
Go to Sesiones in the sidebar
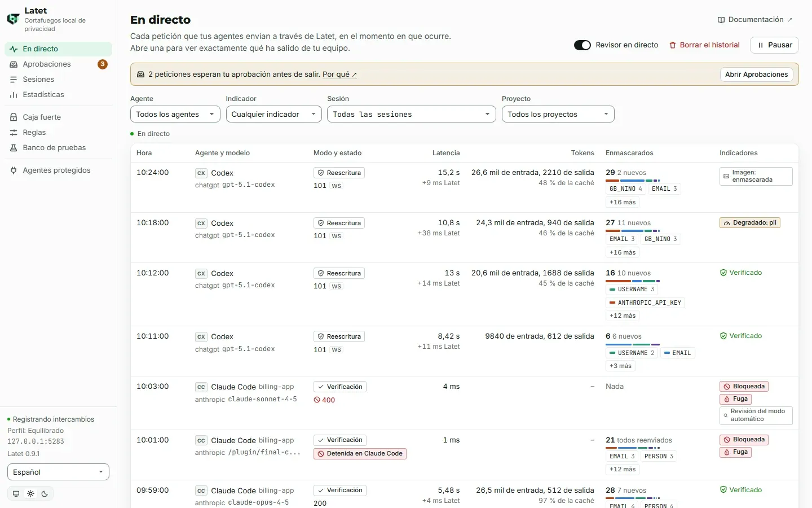click(59, 80)
